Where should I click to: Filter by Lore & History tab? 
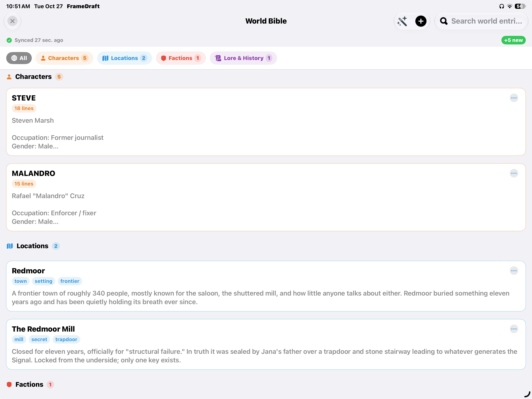243,58
